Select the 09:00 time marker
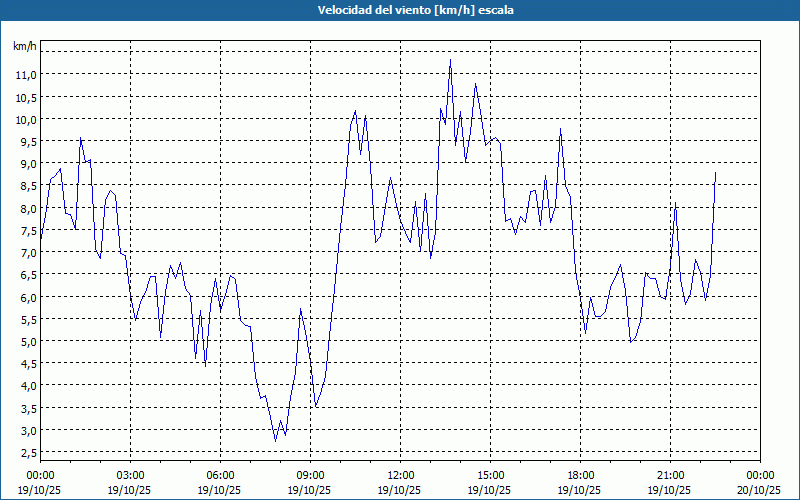Screen dimensions: 800x500 pyautogui.click(x=310, y=475)
